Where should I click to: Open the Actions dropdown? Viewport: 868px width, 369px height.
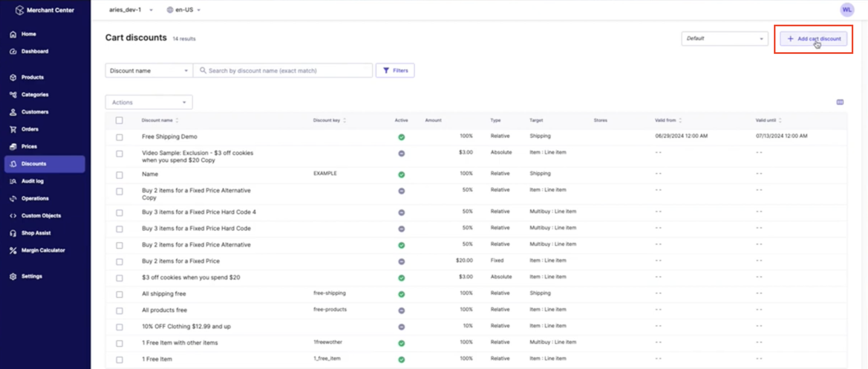point(149,102)
